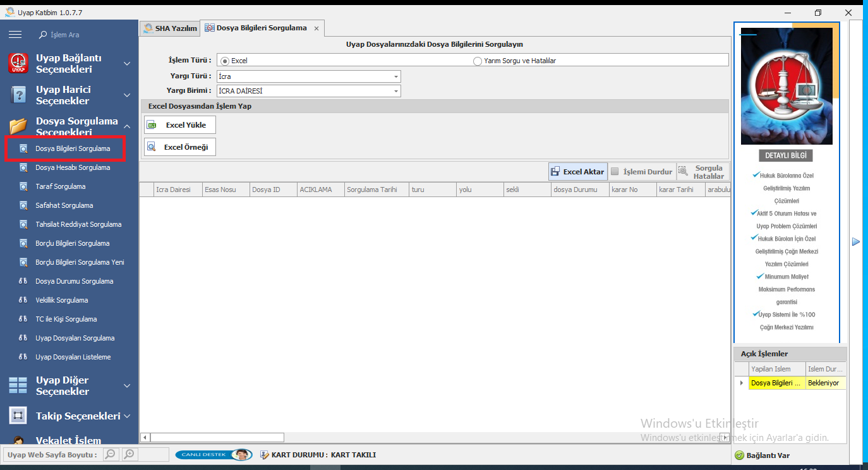This screenshot has height=470, width=868.
Task: Click the Uyap Diğer Seçenekler grid icon
Action: point(18,385)
